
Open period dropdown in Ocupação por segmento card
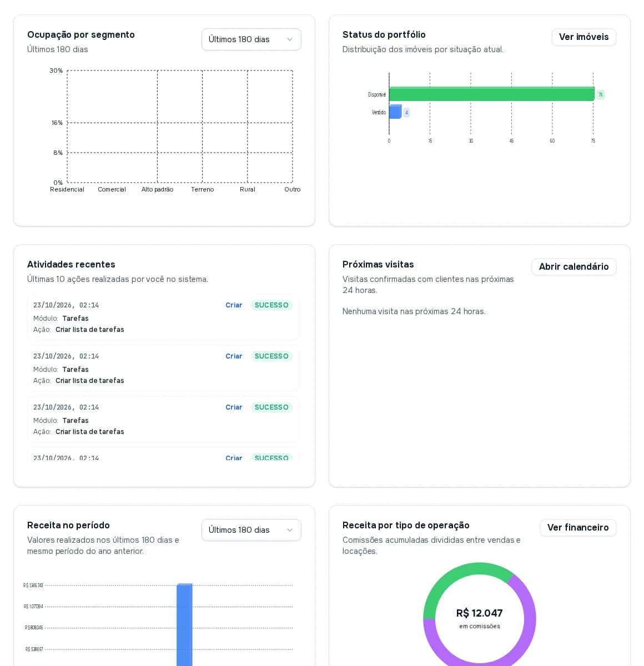pyautogui.click(x=251, y=39)
